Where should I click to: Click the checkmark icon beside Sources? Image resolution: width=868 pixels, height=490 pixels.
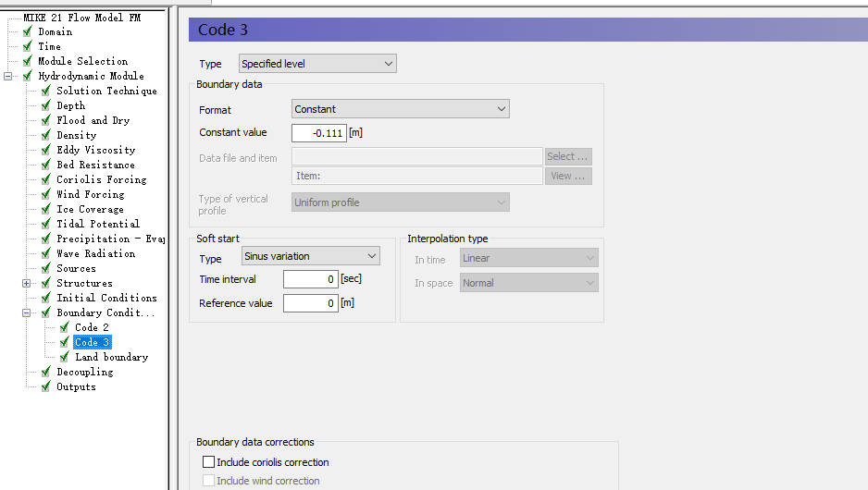[x=46, y=268]
